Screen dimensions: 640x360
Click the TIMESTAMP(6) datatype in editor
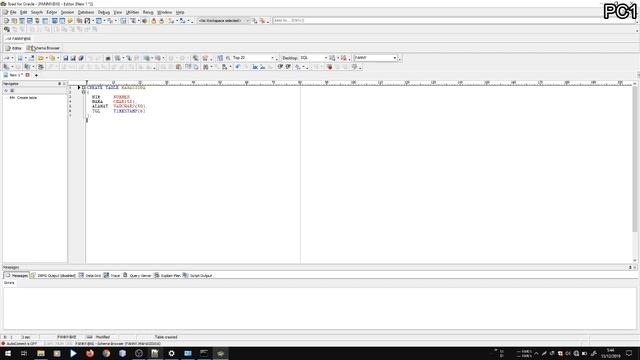129,111
